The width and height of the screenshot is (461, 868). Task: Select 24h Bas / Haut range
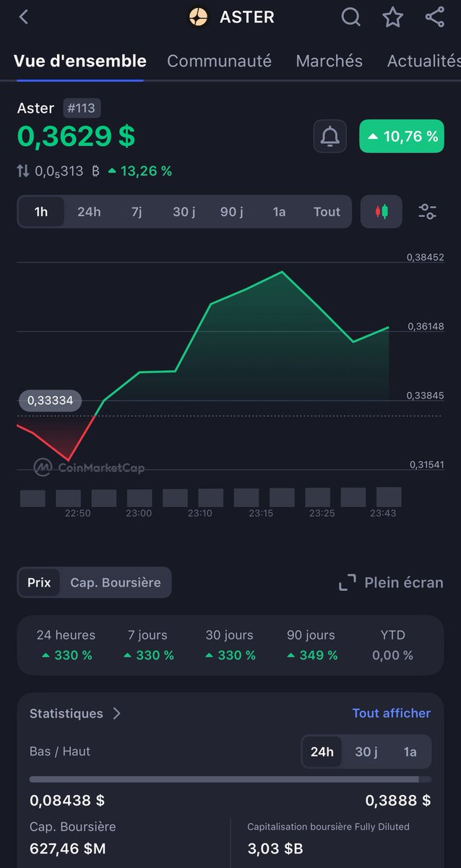point(322,752)
